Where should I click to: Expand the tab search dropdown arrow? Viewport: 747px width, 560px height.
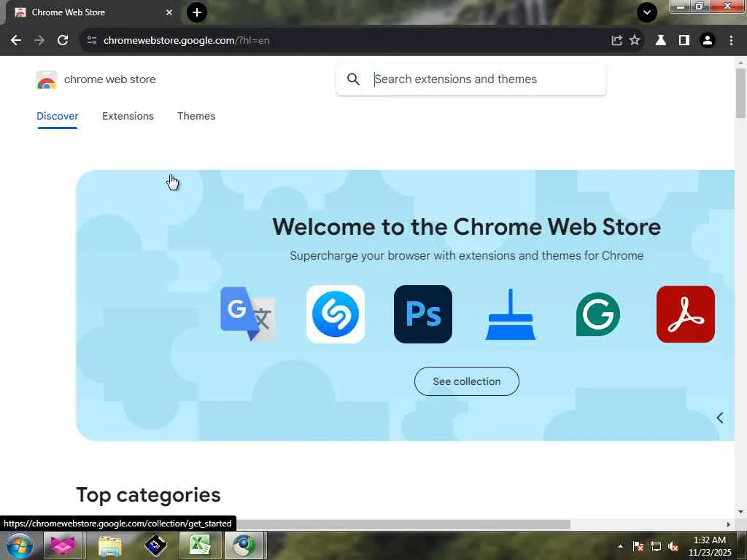point(647,12)
